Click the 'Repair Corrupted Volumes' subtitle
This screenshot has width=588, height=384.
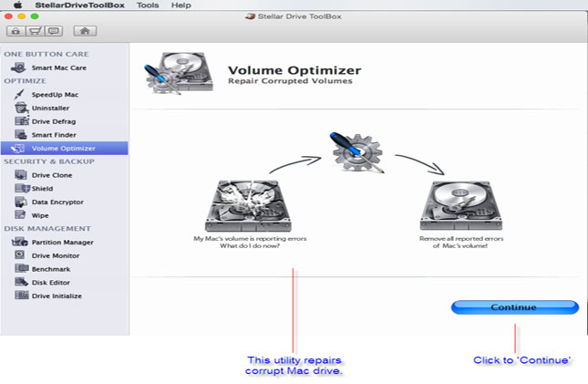pyautogui.click(x=290, y=81)
